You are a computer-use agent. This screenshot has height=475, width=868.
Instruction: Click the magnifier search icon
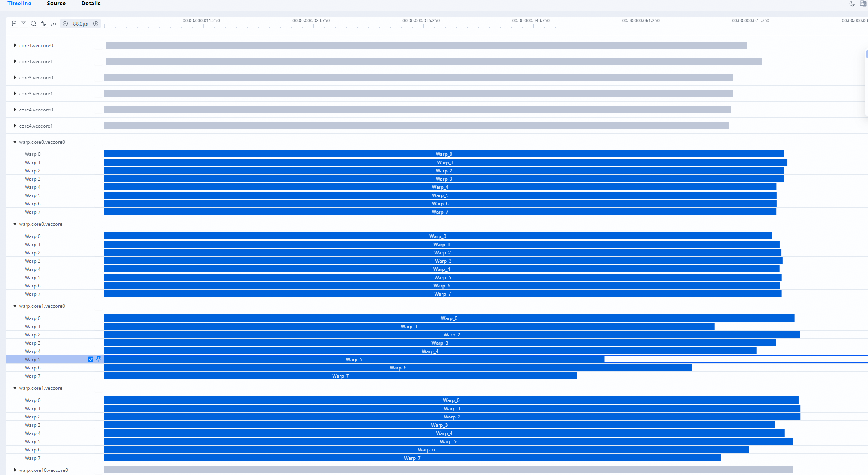tap(34, 24)
